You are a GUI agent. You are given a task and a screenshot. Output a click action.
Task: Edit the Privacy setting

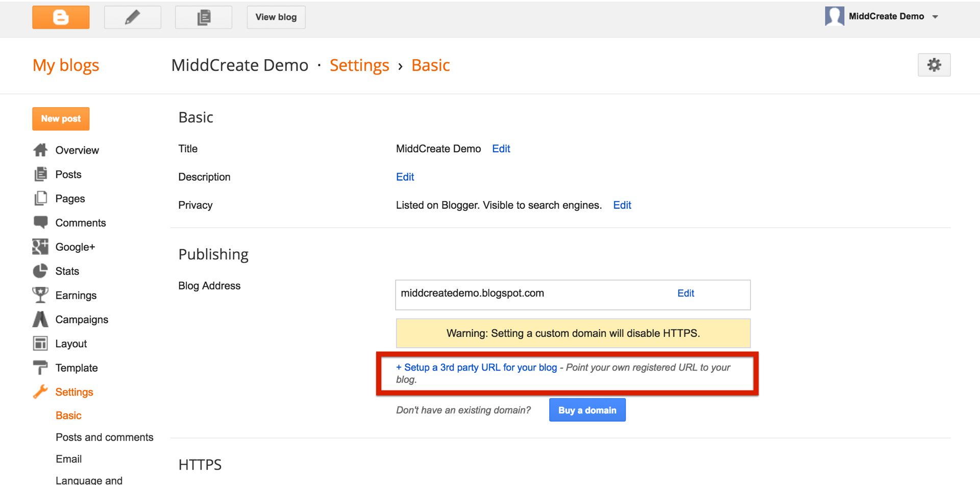coord(622,205)
